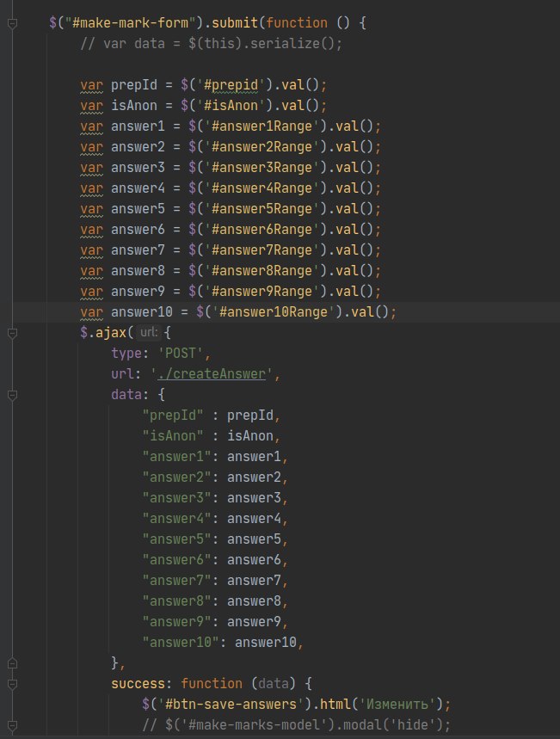
Task: Click the '#answer2Range' selector string
Action: 262,146
